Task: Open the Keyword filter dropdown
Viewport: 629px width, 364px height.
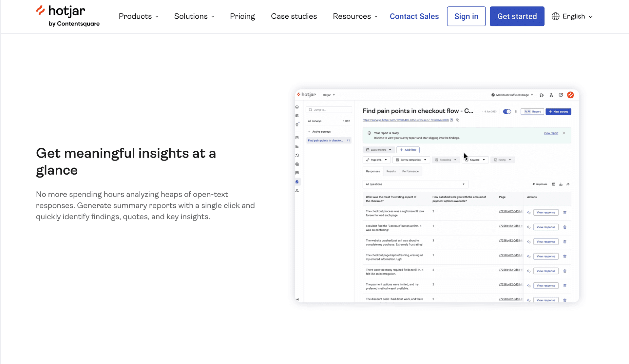Action: (475, 160)
